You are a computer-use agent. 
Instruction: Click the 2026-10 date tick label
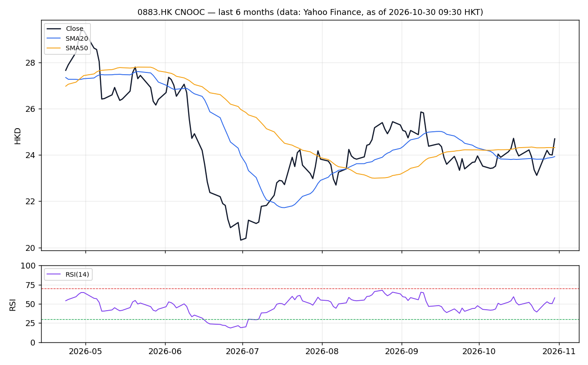pyautogui.click(x=479, y=352)
